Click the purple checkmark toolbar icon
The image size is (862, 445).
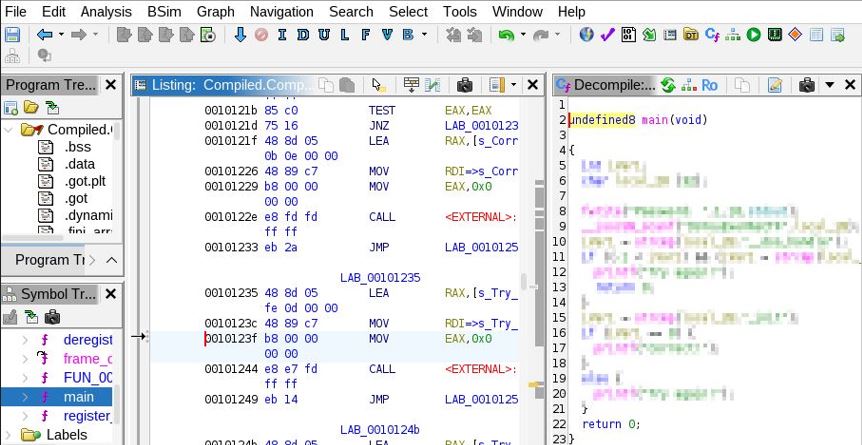point(607,35)
